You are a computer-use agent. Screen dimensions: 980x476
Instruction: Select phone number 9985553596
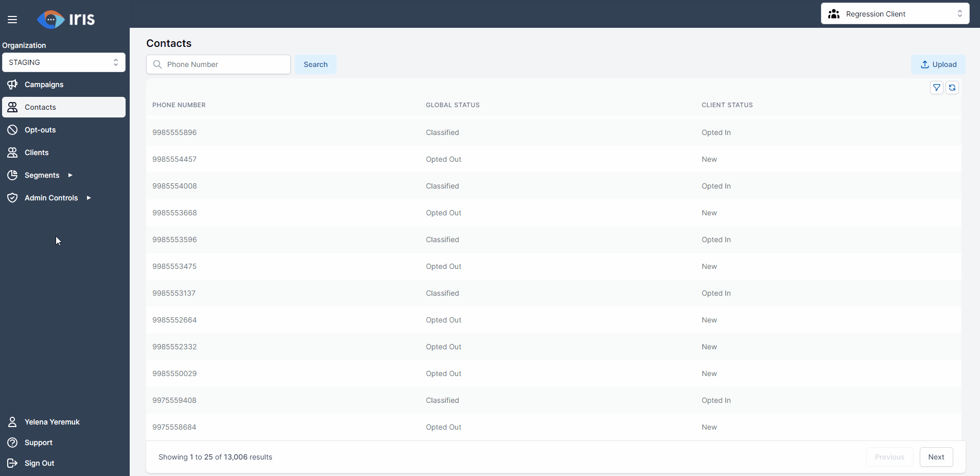[174, 240]
